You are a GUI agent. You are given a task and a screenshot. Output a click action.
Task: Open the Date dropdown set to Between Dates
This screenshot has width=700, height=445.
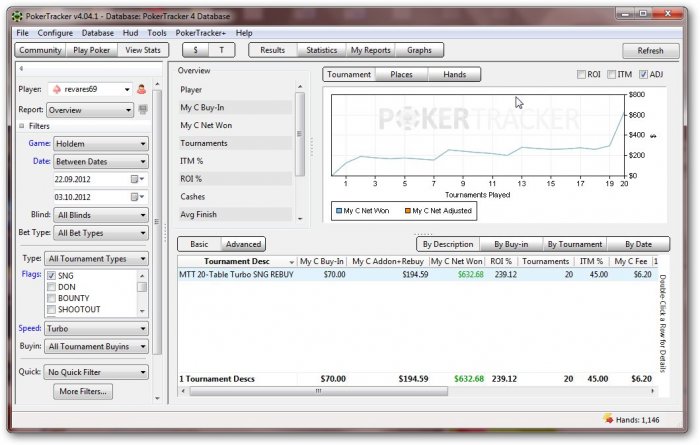click(101, 162)
